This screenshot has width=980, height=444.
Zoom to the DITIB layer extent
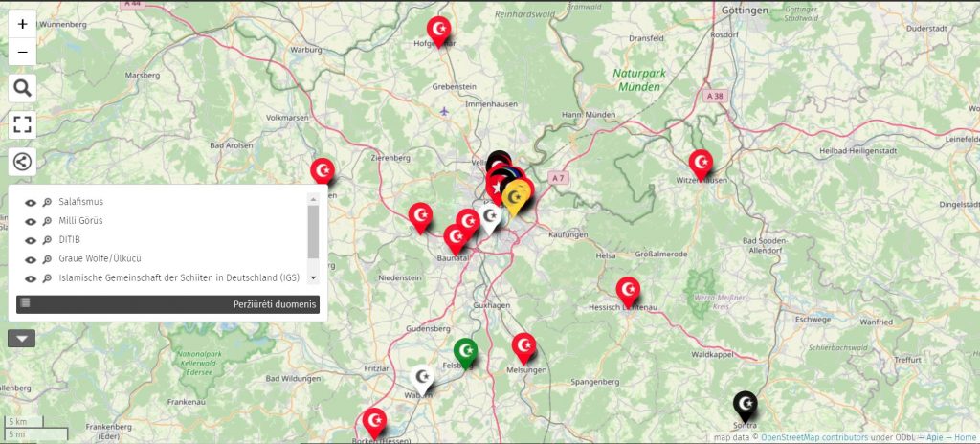[46, 240]
